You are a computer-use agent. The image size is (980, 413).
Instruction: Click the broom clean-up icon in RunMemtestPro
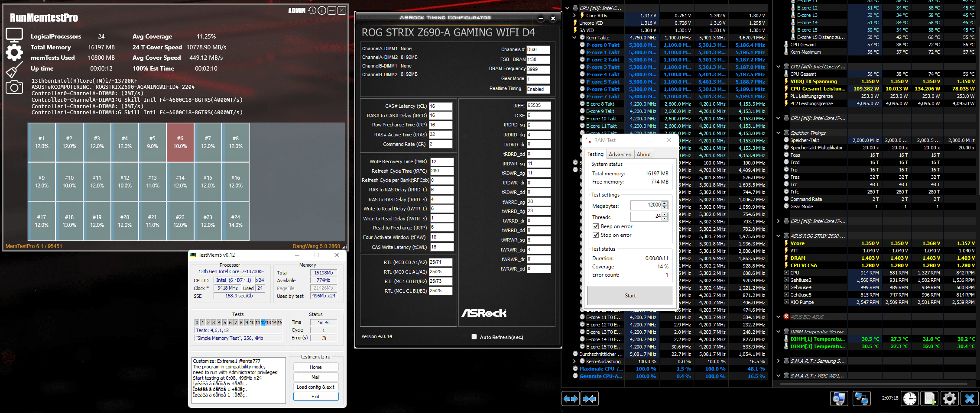coord(14,70)
